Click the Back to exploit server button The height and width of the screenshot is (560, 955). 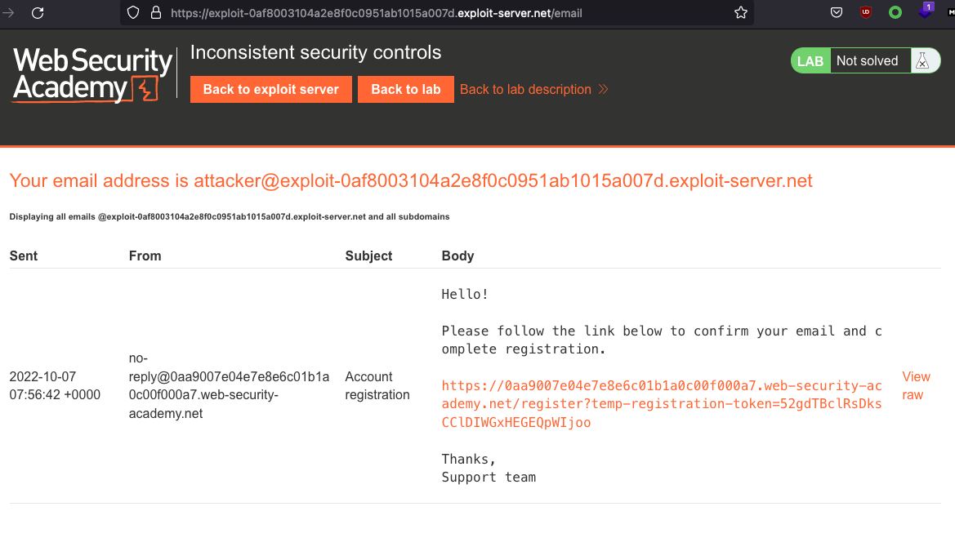tap(270, 90)
